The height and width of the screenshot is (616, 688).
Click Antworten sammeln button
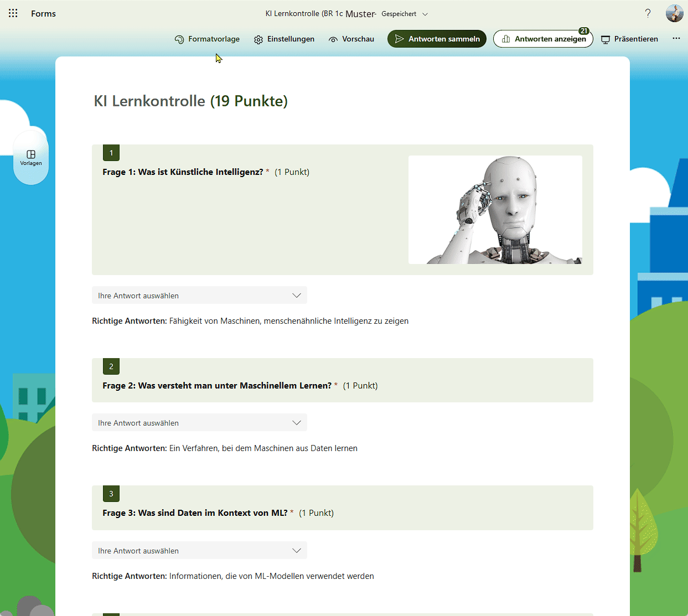(x=437, y=39)
